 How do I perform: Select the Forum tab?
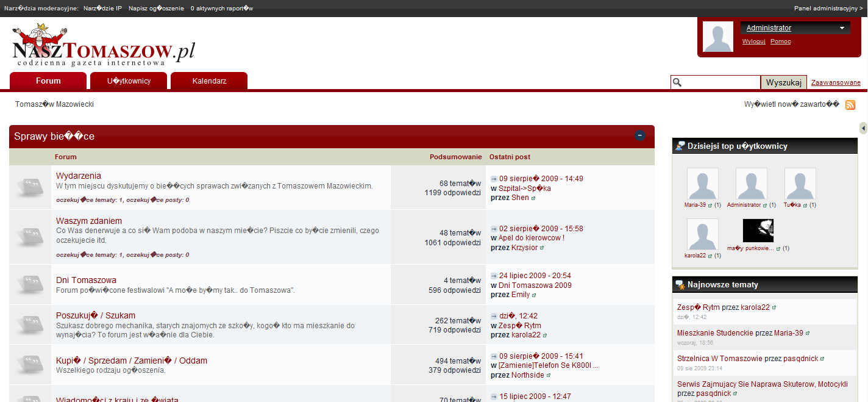(x=48, y=81)
